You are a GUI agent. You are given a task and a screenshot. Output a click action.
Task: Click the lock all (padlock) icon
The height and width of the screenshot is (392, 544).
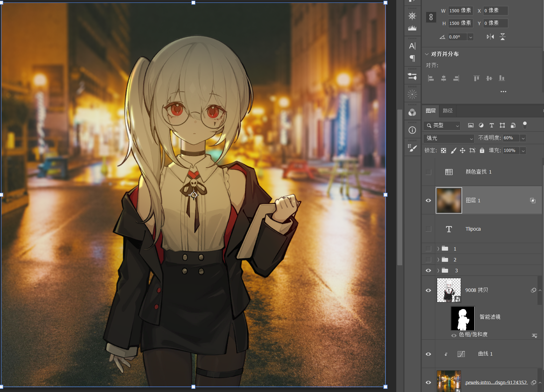point(482,150)
